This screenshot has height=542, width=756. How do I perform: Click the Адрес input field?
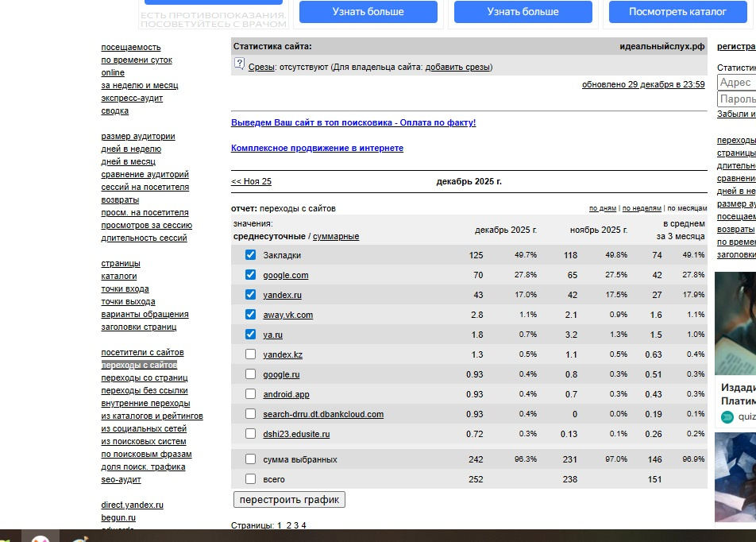pyautogui.click(x=737, y=83)
